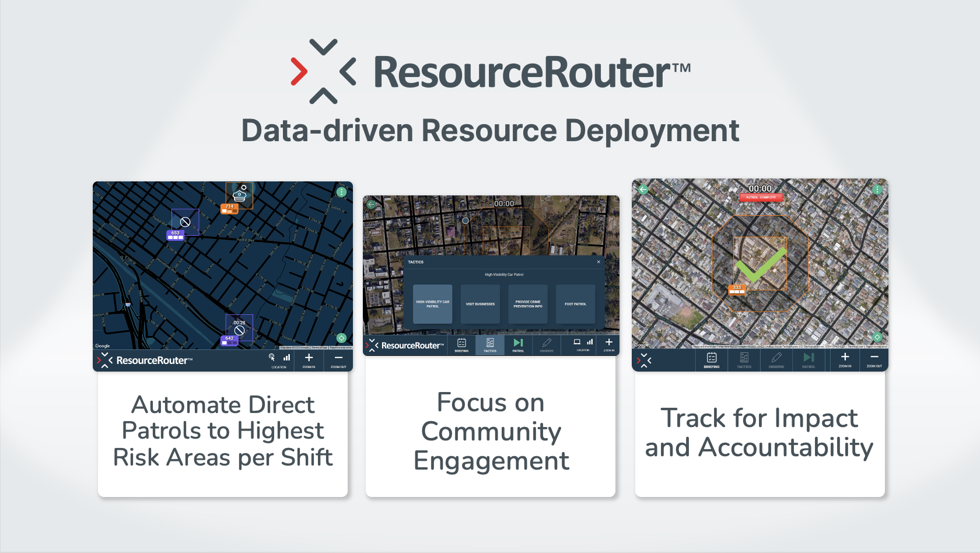Click the Terms of Use link on the dark map
The height and width of the screenshot is (553, 980).
tap(319, 347)
